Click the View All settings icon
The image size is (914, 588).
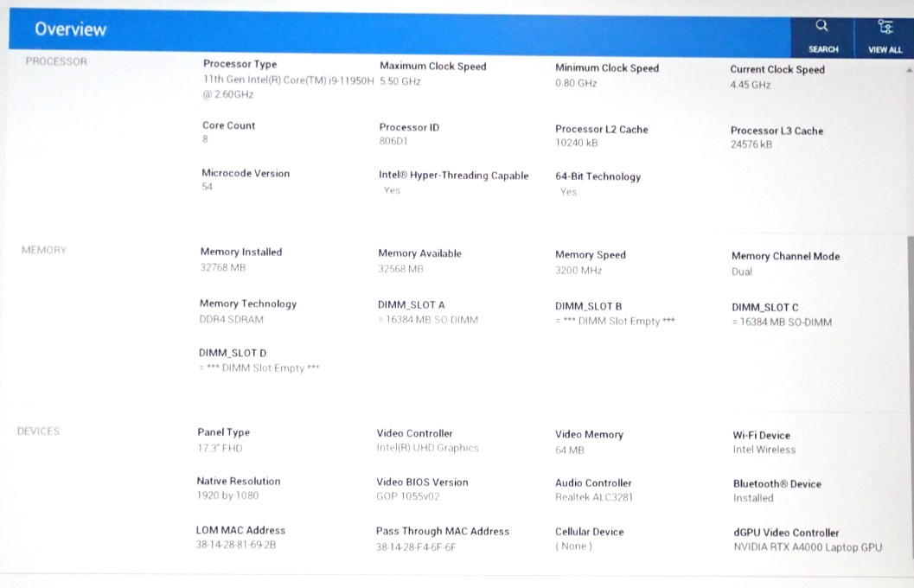point(885,26)
